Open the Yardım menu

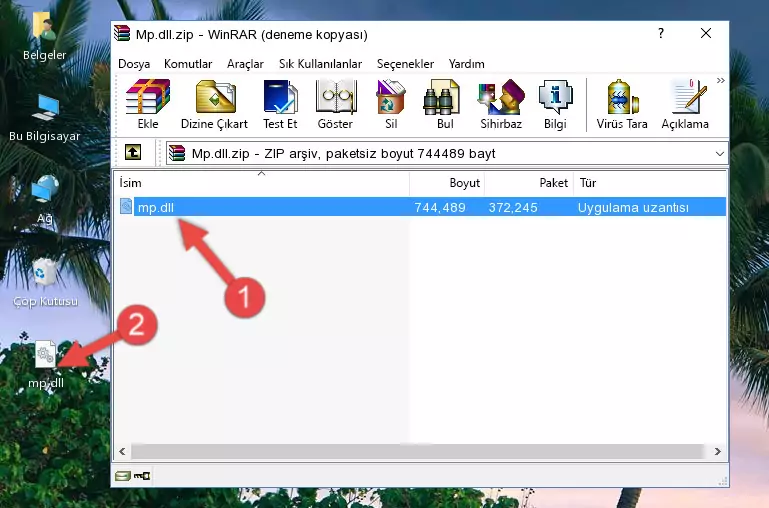click(x=466, y=64)
